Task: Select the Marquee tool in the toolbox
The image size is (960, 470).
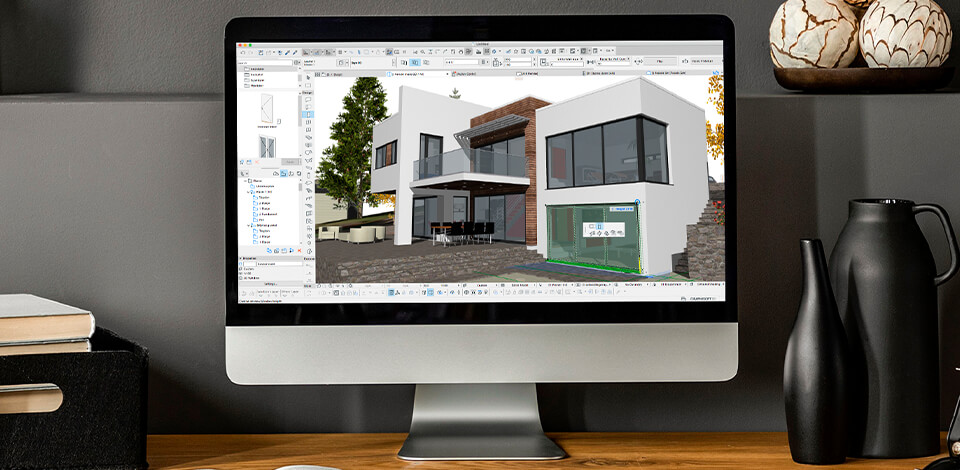Action: pos(308,86)
